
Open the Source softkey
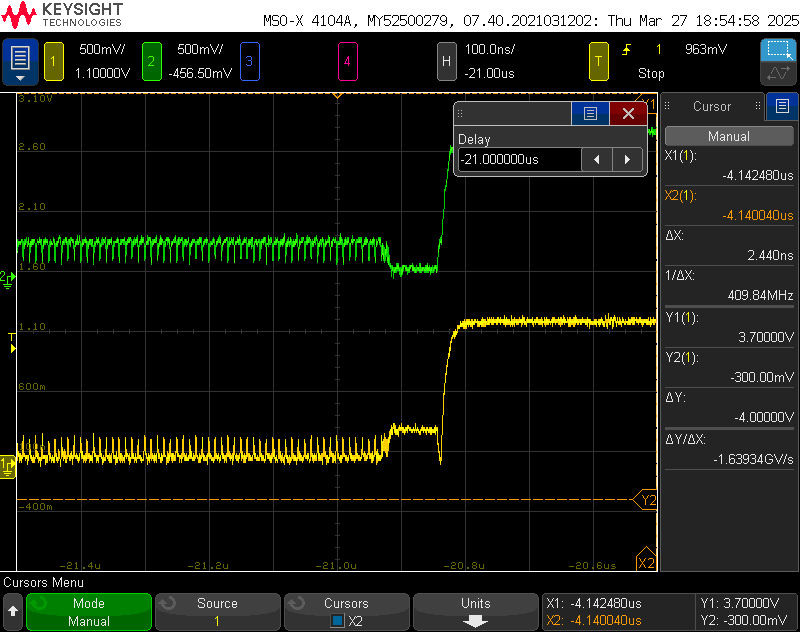click(x=218, y=612)
